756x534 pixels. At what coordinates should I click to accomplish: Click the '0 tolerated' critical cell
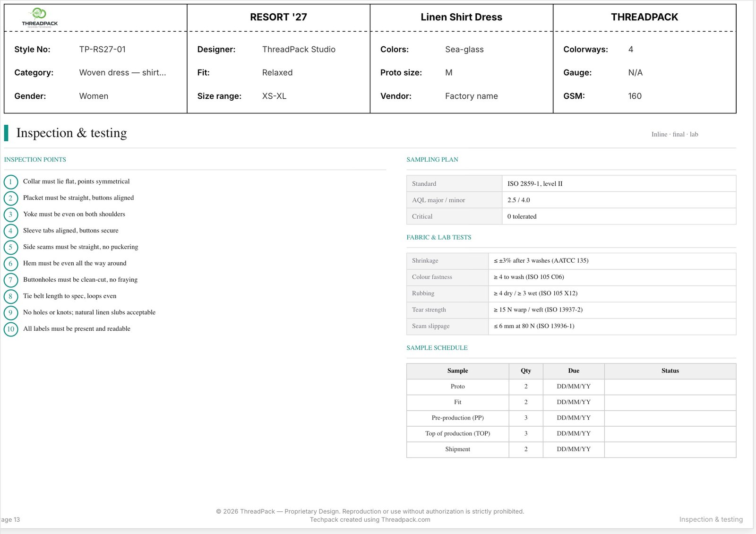pyautogui.click(x=619, y=216)
